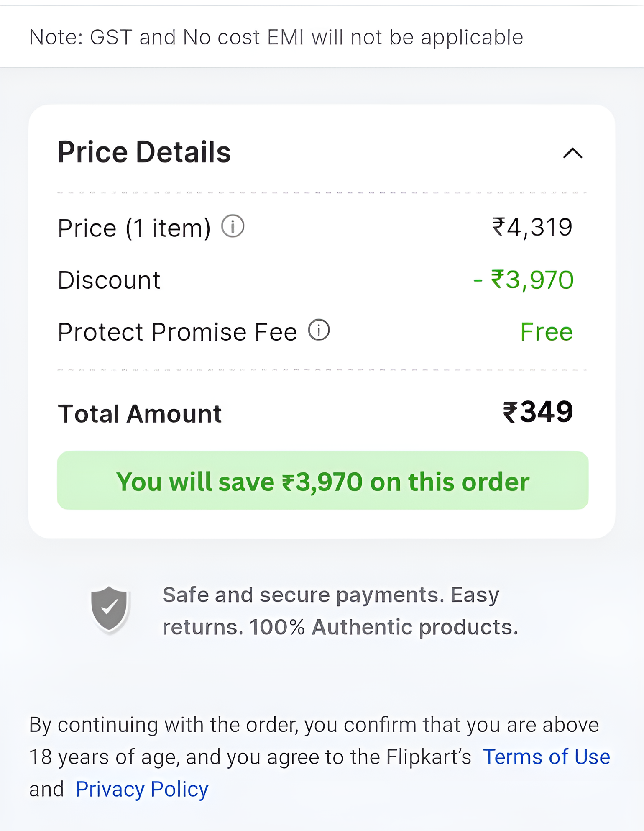Screen dimensions: 644x831
Task: Tap the Price (1 item) label
Action: coord(134,228)
